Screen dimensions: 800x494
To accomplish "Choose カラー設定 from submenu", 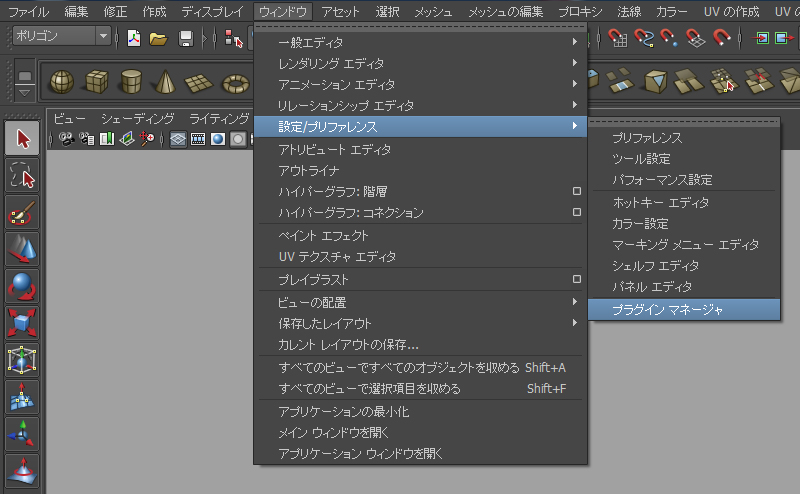I will (x=684, y=224).
